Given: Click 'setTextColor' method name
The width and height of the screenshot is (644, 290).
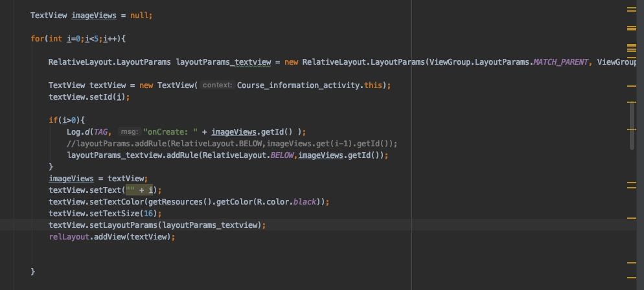Looking at the screenshot, I should [x=117, y=202].
